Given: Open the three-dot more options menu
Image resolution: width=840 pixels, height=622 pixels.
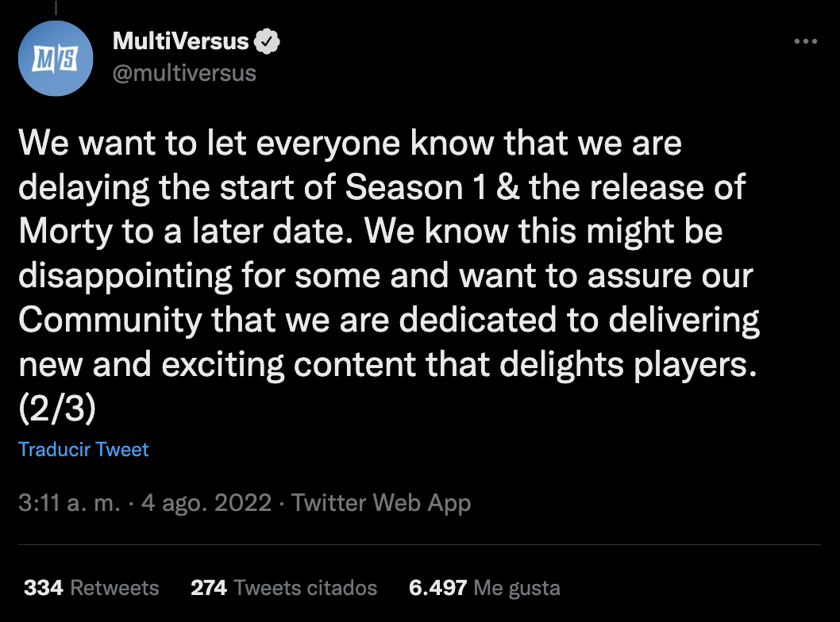Looking at the screenshot, I should pos(806,41).
